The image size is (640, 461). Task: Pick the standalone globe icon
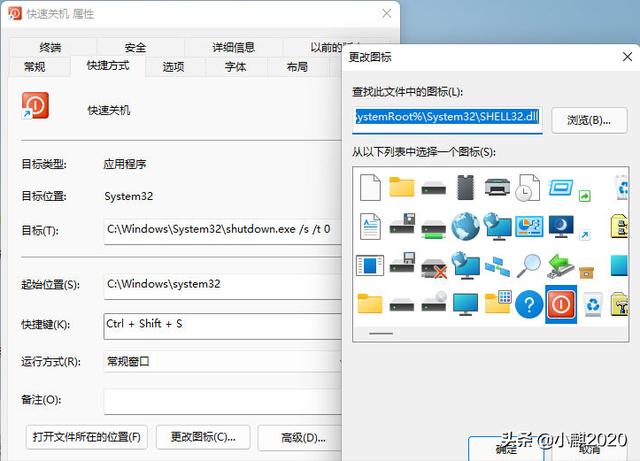[x=465, y=226]
